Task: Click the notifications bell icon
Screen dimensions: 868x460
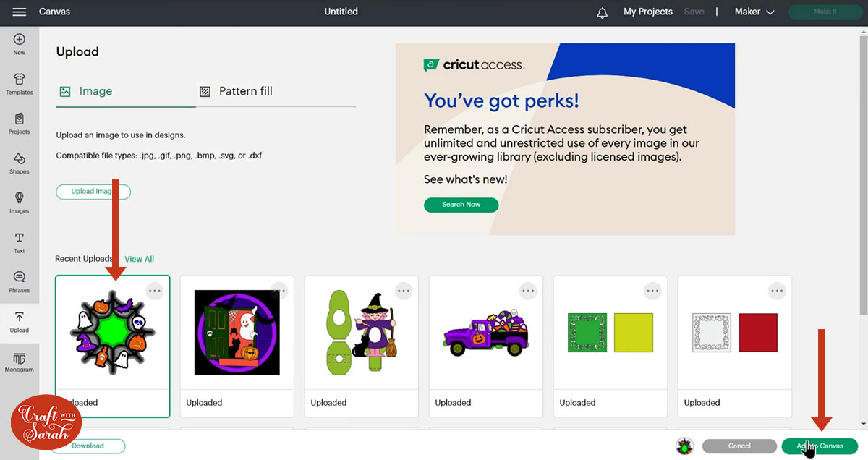Action: [602, 12]
